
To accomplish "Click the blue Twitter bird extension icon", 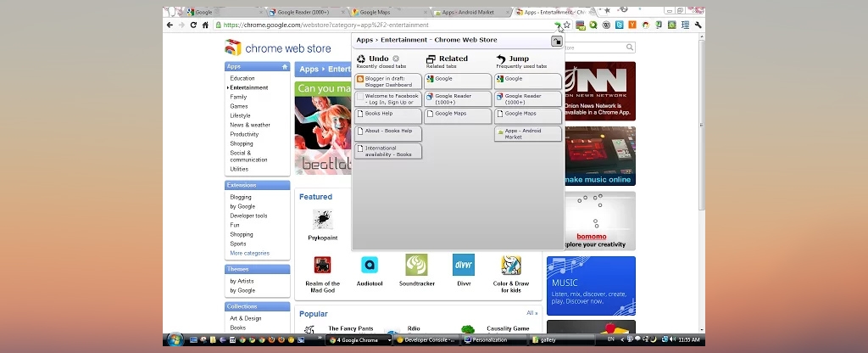I will [x=620, y=25].
